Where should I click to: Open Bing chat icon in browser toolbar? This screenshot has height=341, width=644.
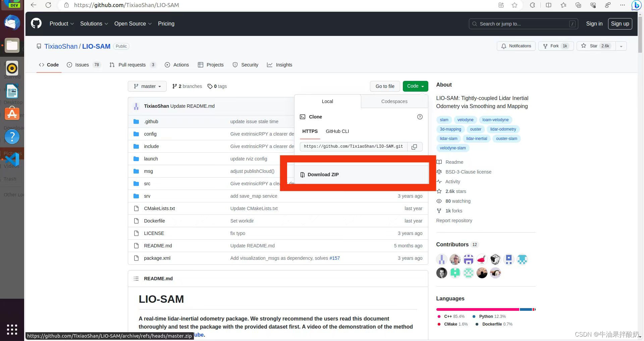tap(636, 5)
